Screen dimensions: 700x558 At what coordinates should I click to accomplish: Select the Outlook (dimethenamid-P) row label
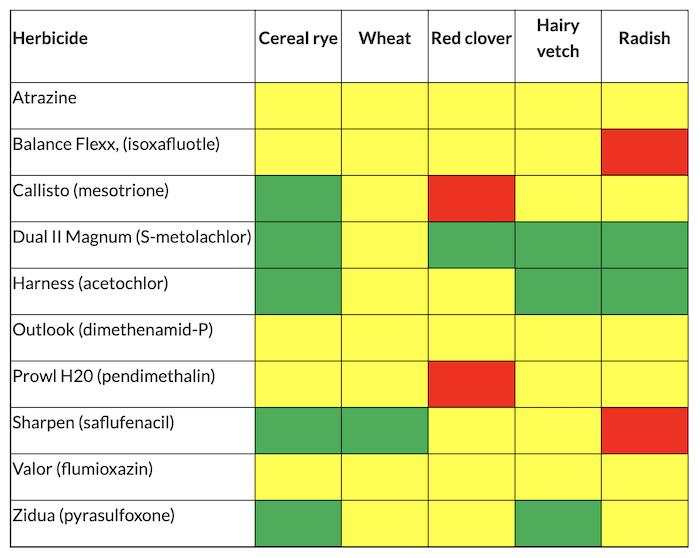(105, 330)
